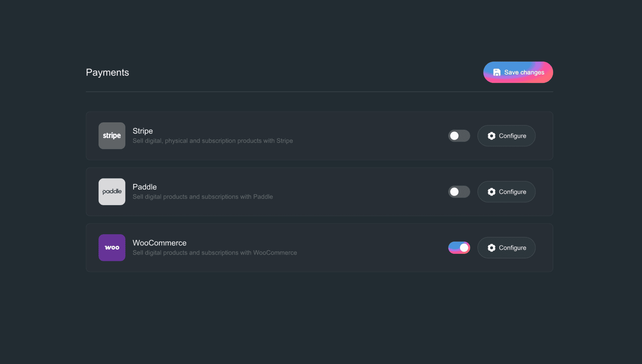Screen dimensions: 642x364
Task: Click the Configure text for WooCommerce
Action: point(513,248)
